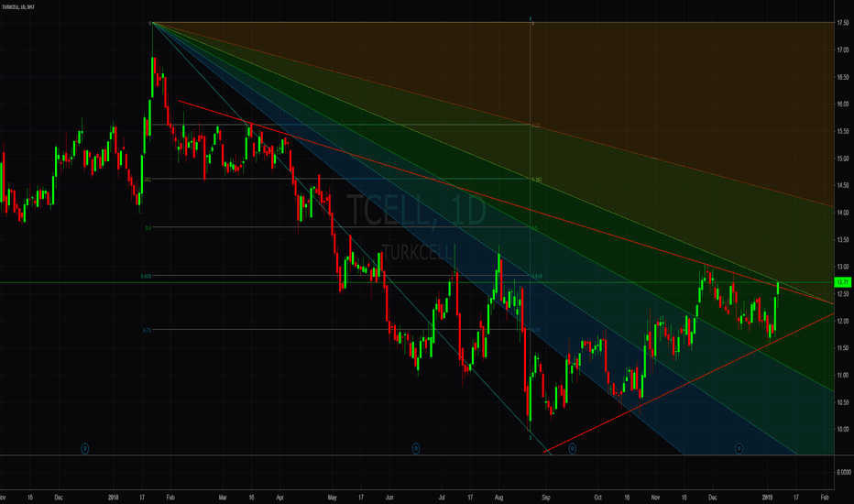The height and width of the screenshot is (504, 854).
Task: Click the 0.25 Fibonacci level label
Action: click(x=536, y=126)
